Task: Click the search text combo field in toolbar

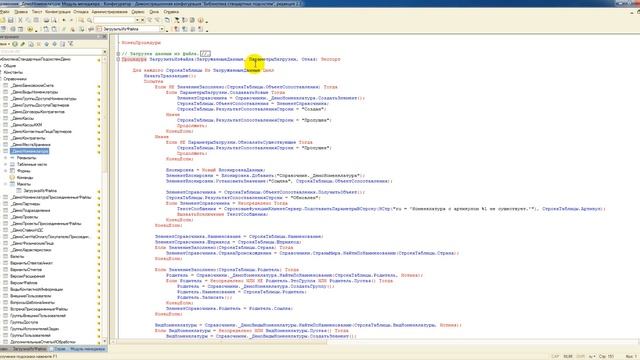Action: [x=114, y=20]
